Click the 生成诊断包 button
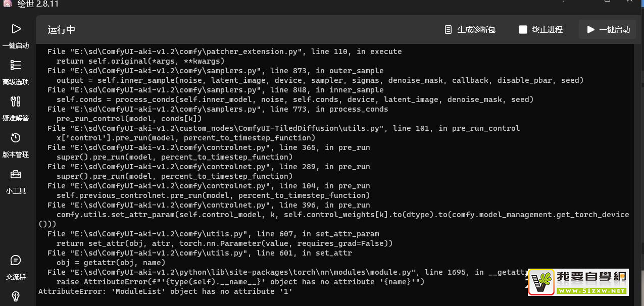The image size is (644, 306). coord(470,30)
